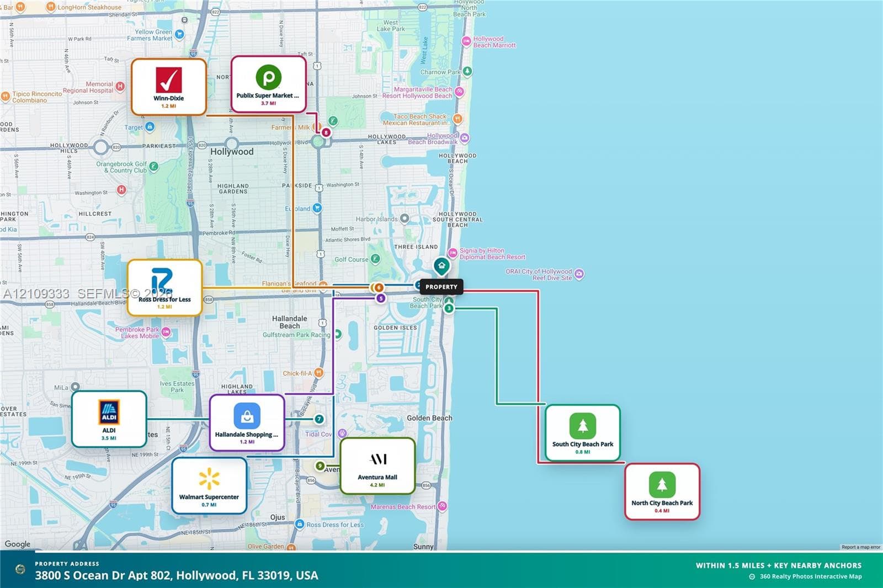Click Marenas Beach Resort pin

(442, 506)
